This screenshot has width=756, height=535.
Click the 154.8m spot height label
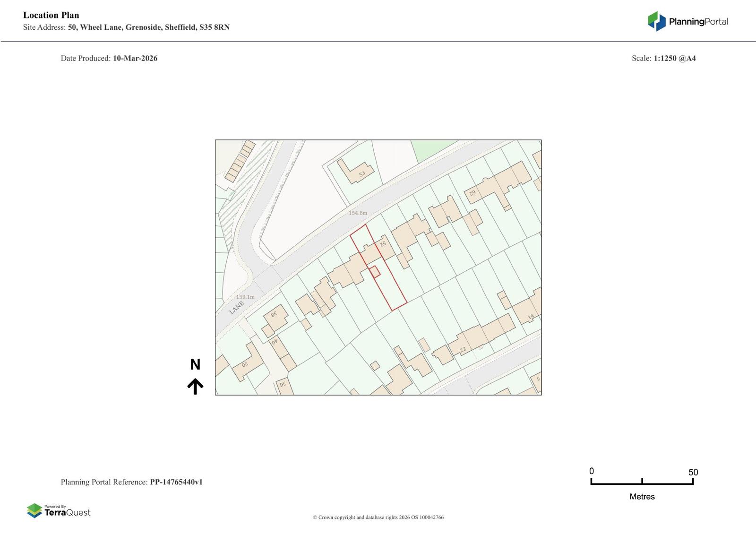[358, 213]
